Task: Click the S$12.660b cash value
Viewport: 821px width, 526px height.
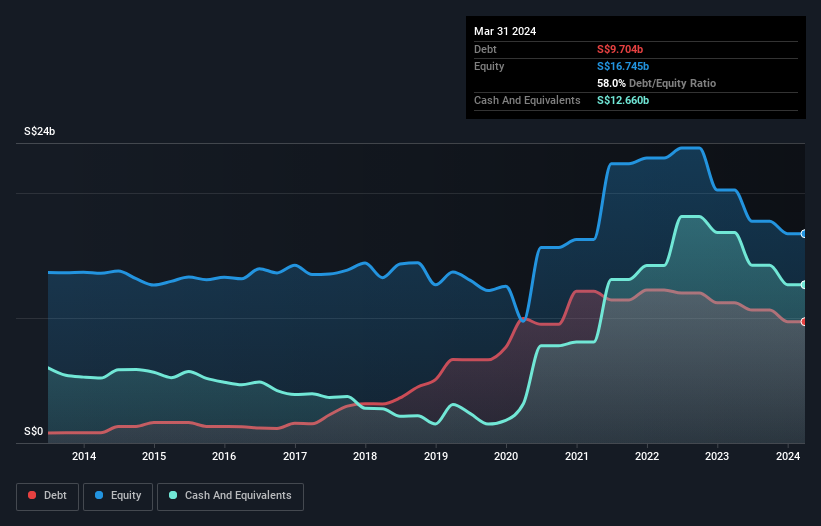Action: tap(623, 100)
